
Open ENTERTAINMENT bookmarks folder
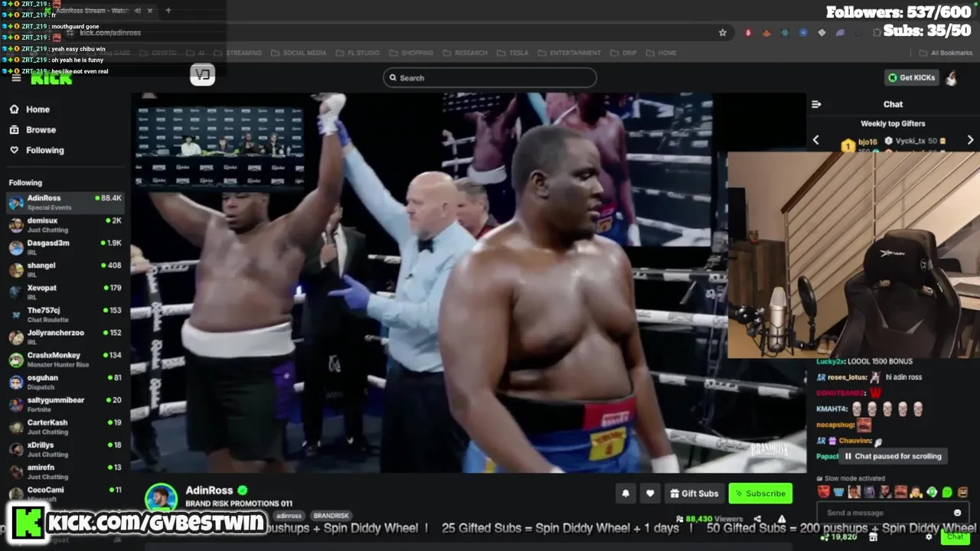[569, 53]
